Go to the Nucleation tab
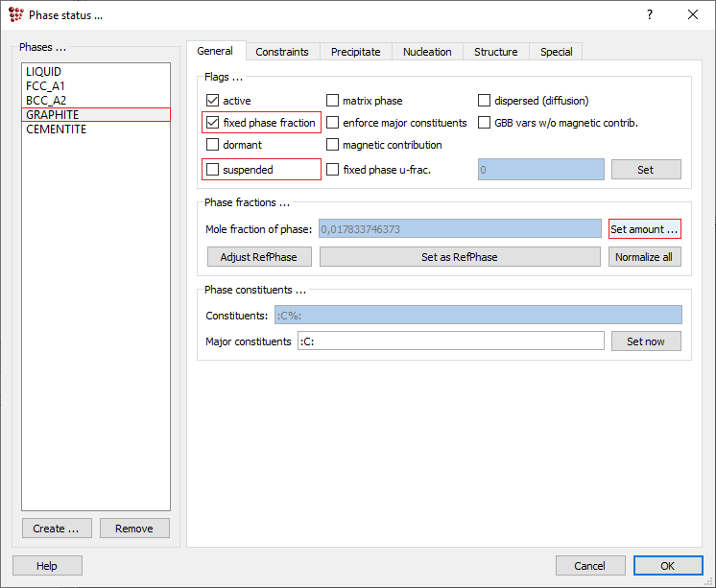The image size is (716, 588). click(427, 52)
